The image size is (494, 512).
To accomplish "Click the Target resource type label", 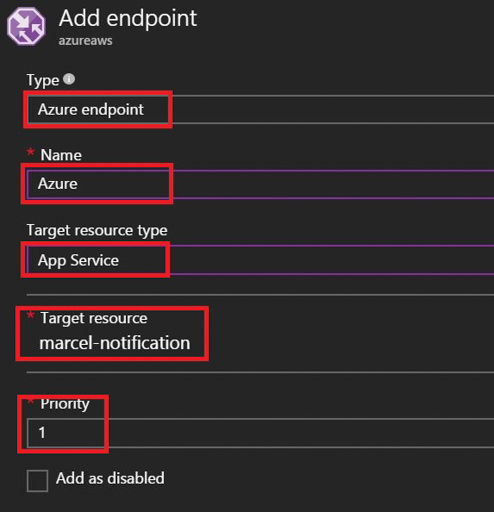I will (97, 230).
